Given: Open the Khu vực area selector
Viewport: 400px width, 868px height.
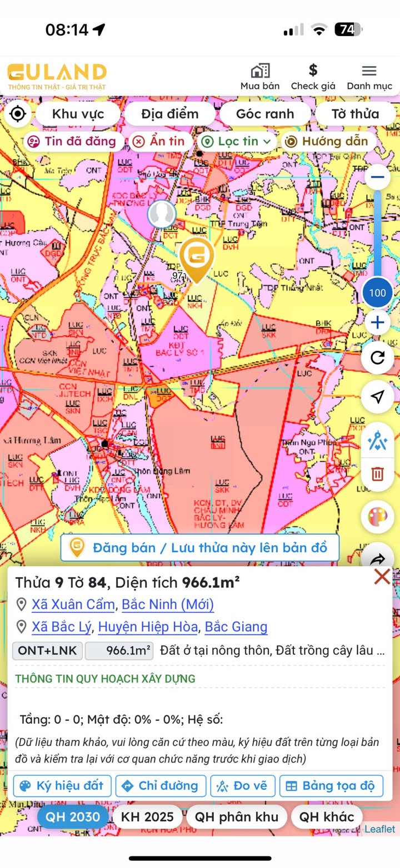Looking at the screenshot, I should pyautogui.click(x=78, y=114).
